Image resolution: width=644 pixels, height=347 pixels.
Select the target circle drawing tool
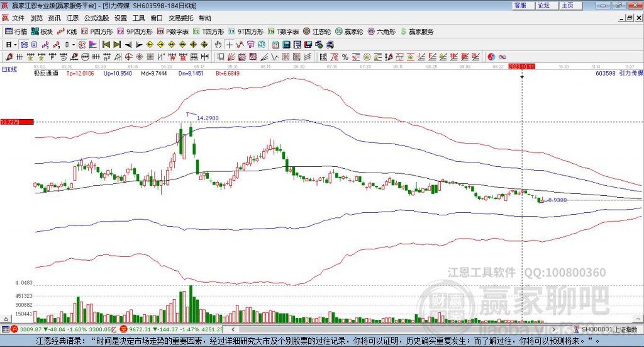[x=128, y=57]
